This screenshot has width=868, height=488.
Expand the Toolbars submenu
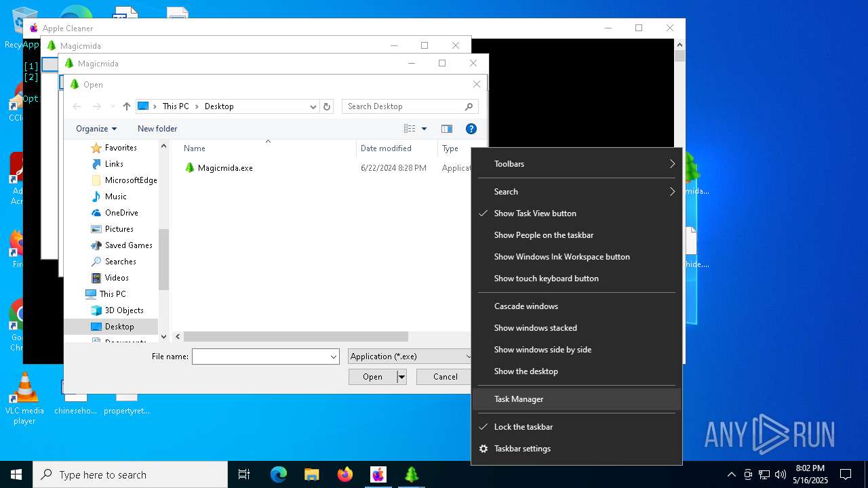tap(576, 164)
